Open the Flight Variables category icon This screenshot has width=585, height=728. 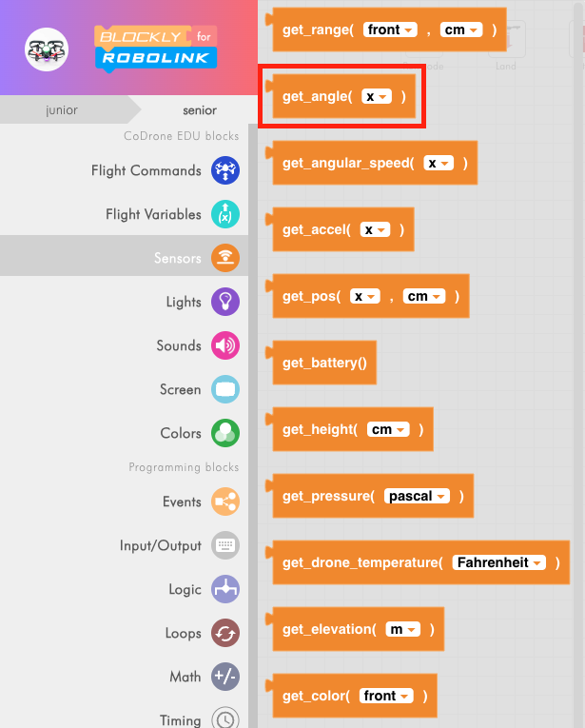coord(225,214)
